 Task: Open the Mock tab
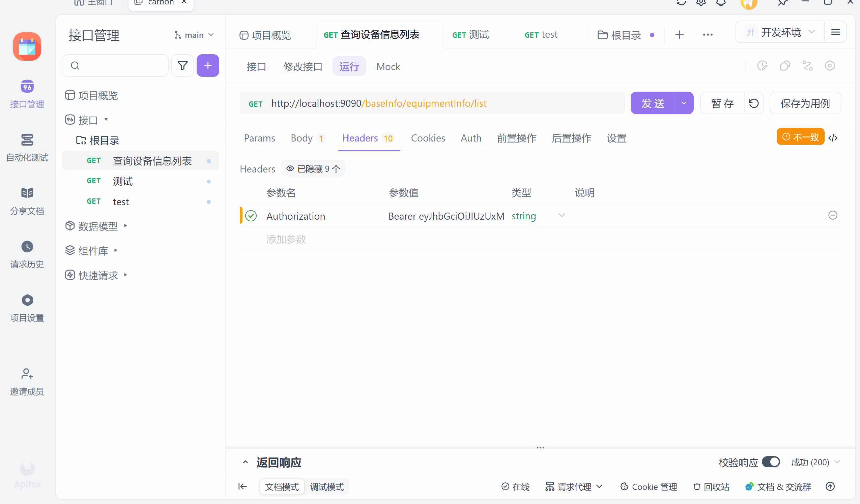388,66
